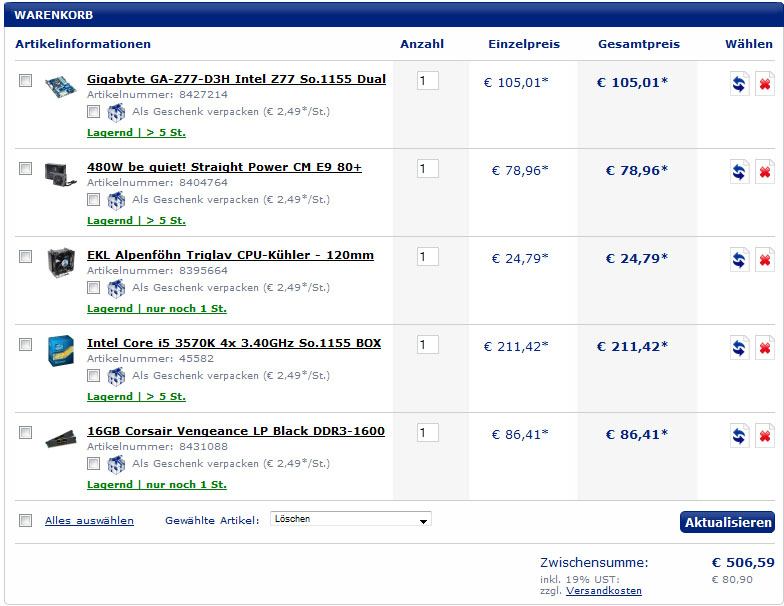Click Lagernd nur noch 1 St. under Alpenföhn
Image resolution: width=784 pixels, height=606 pixels.
click(156, 308)
